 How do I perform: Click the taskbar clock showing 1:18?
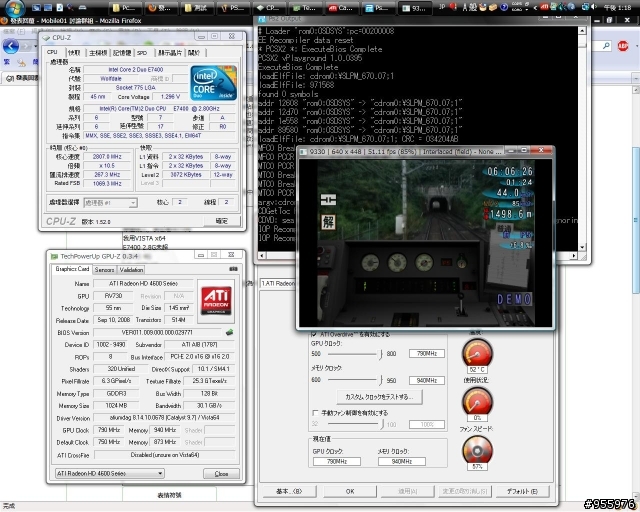click(618, 8)
